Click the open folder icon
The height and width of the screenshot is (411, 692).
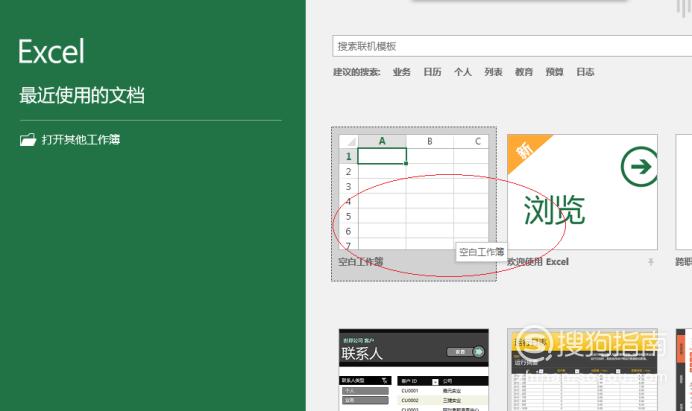coord(28,140)
